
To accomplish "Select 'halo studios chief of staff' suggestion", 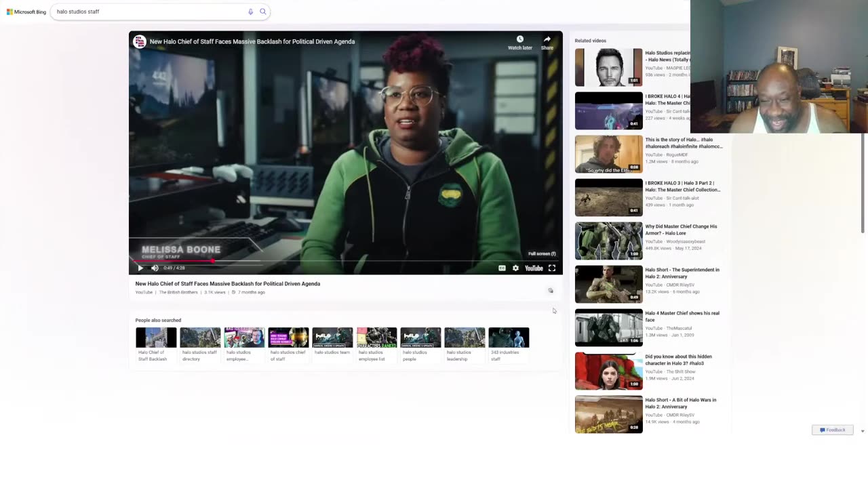I will coord(288,344).
